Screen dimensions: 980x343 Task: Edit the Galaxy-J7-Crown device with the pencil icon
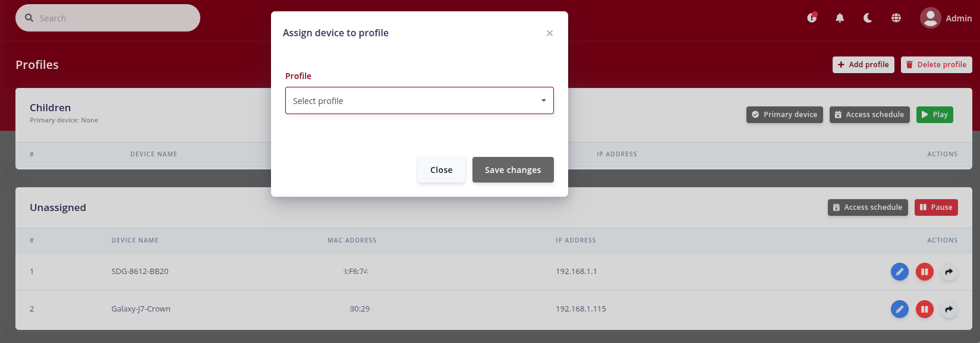coord(900,309)
